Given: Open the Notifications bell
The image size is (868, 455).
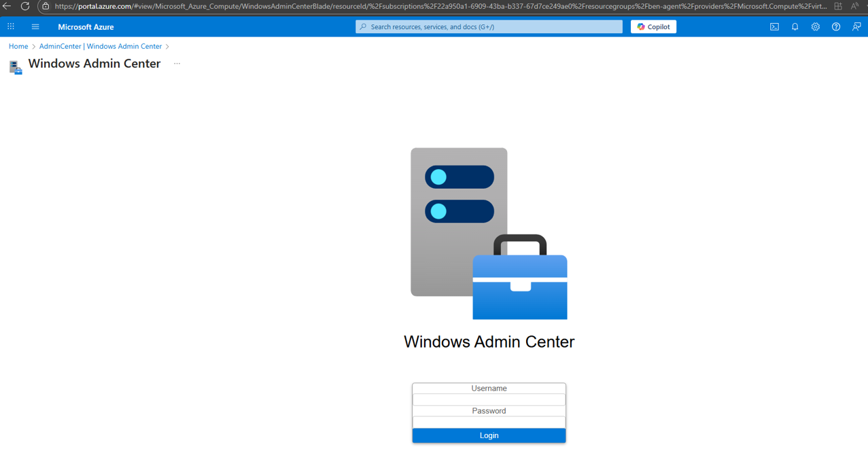Looking at the screenshot, I should (795, 27).
